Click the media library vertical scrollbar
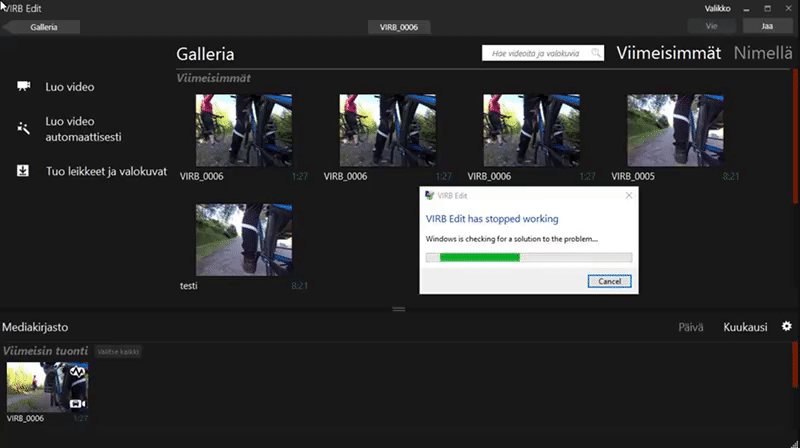 pos(795,365)
